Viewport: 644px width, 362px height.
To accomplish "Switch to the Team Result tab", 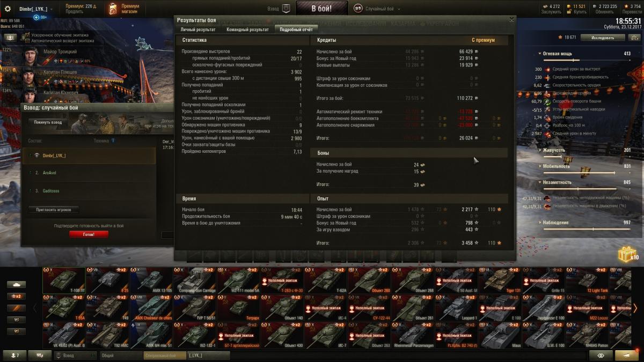I will 247,29.
